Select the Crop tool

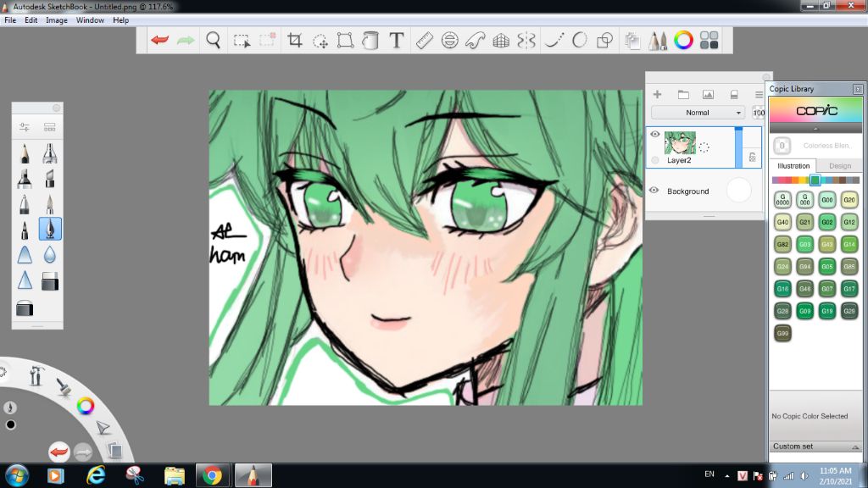pyautogui.click(x=294, y=40)
